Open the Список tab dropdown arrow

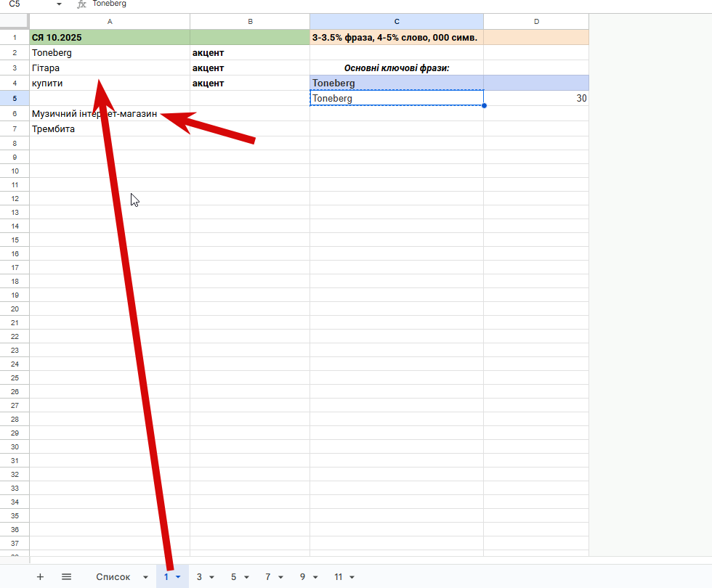[145, 577]
